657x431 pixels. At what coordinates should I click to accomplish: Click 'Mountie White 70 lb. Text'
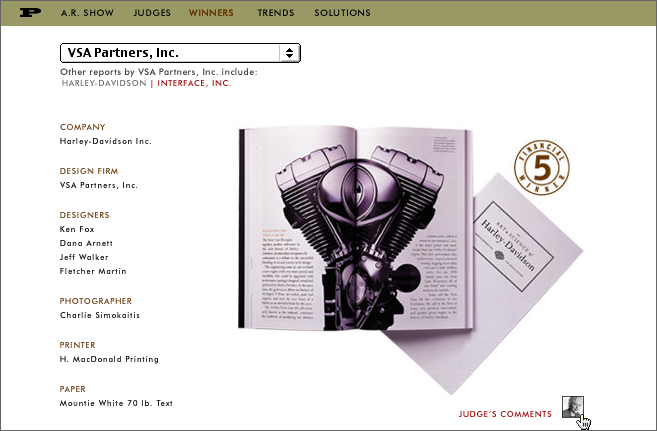(x=116, y=403)
